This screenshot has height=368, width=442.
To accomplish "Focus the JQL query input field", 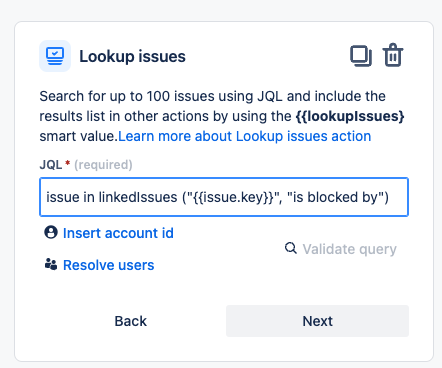I will click(224, 197).
